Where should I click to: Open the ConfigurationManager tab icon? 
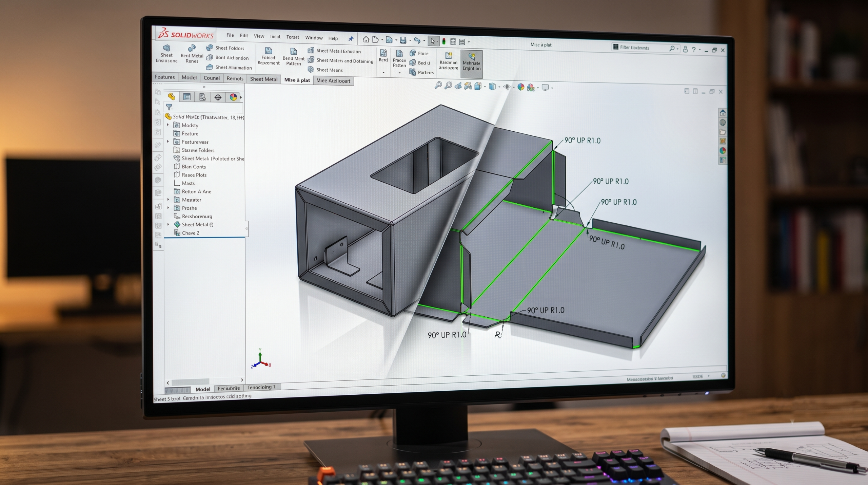point(202,97)
